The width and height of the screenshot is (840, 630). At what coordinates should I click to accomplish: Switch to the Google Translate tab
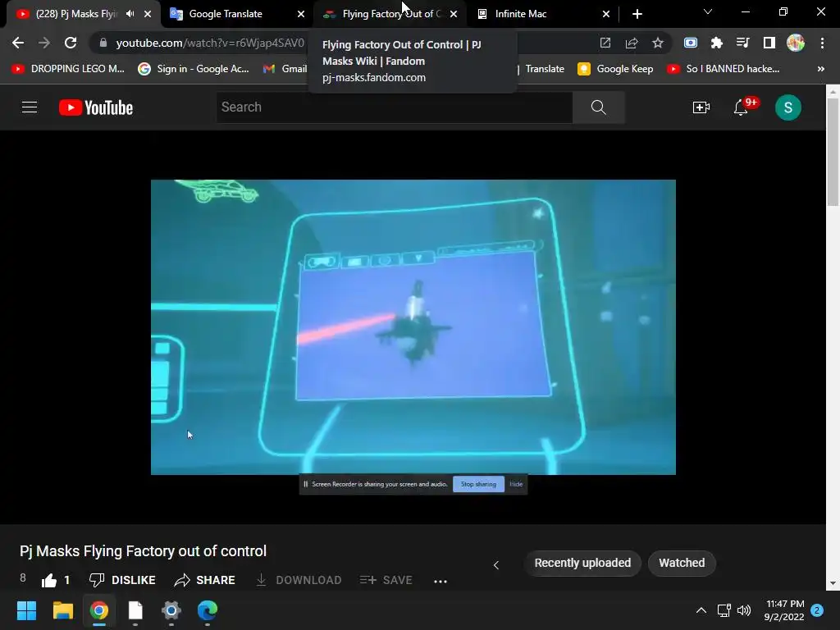tap(226, 14)
